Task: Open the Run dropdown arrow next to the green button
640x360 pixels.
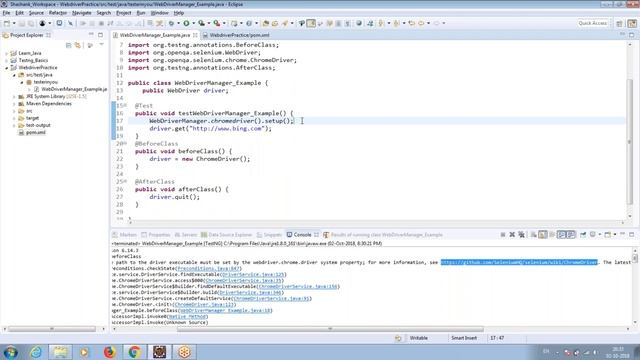Action: tap(193, 23)
